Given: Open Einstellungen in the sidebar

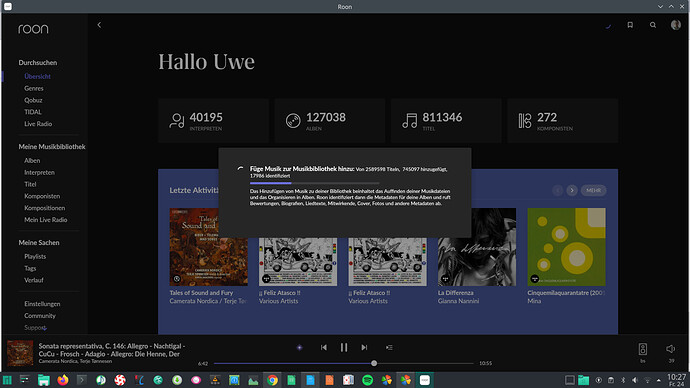Looking at the screenshot, I should pos(42,304).
